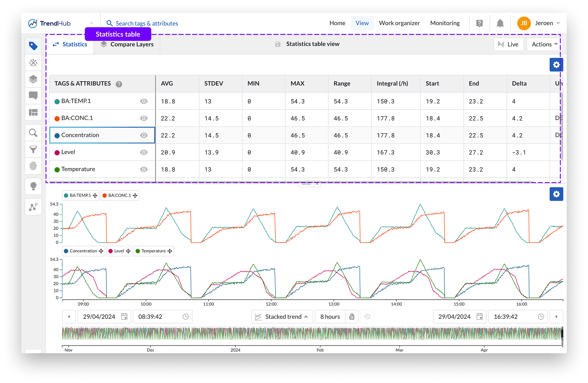Image resolution: width=588 pixels, height=383 pixels.
Task: Toggle visibility of Level tag
Action: click(x=144, y=152)
